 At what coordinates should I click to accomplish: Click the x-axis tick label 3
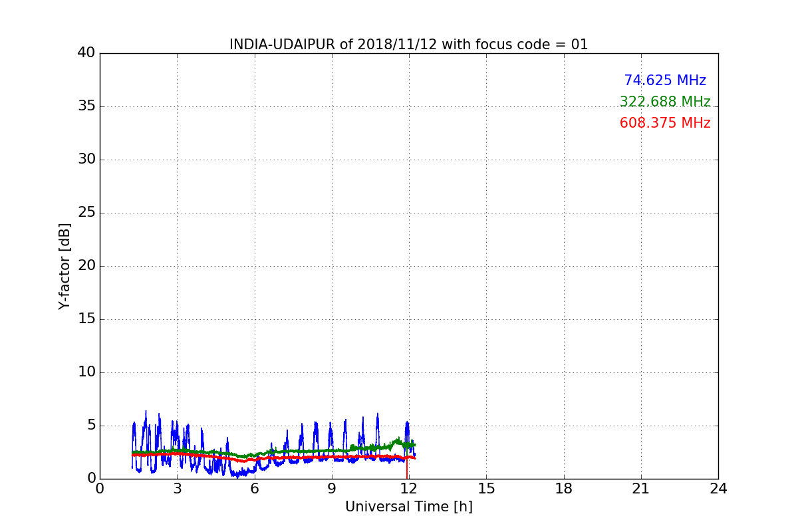(177, 489)
